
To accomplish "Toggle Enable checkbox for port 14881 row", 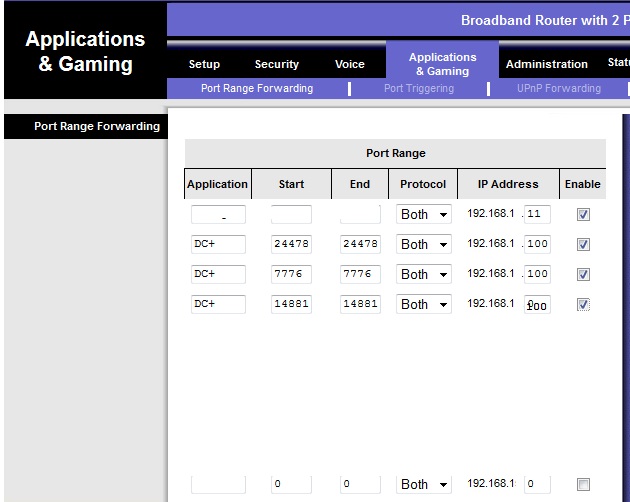I will [x=583, y=304].
